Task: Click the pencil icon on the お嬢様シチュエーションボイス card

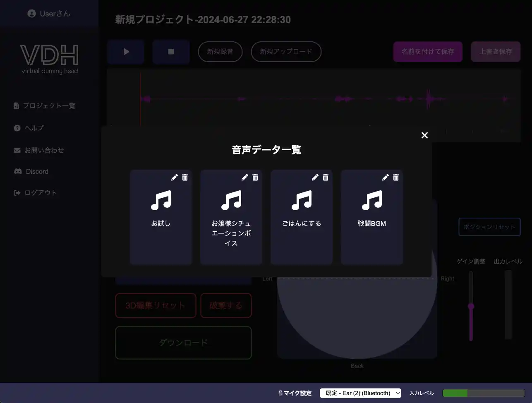Action: coord(245,177)
